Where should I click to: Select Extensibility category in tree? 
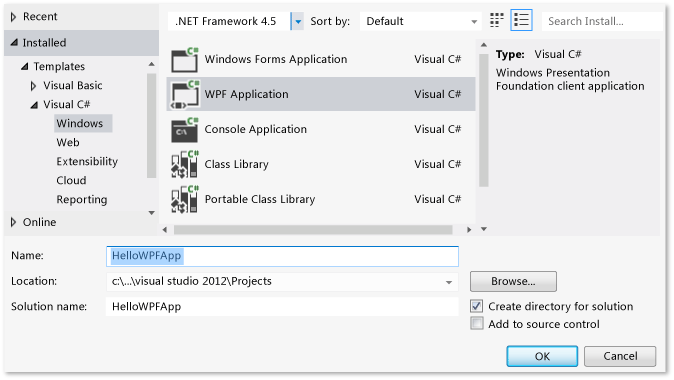point(87,161)
